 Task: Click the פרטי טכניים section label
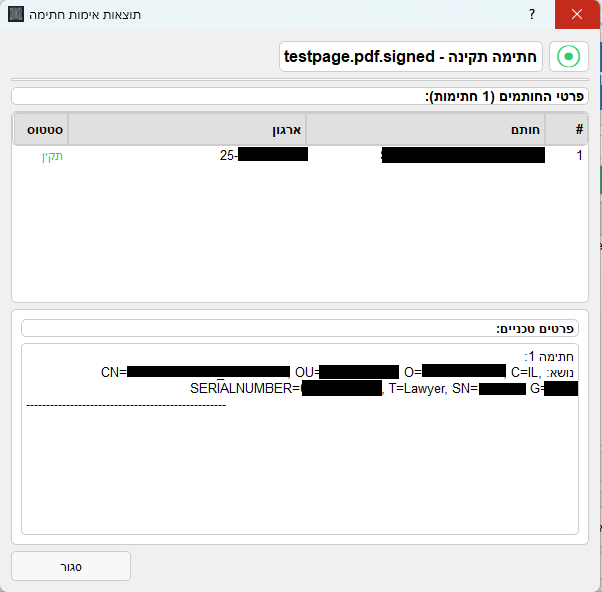coord(536,328)
